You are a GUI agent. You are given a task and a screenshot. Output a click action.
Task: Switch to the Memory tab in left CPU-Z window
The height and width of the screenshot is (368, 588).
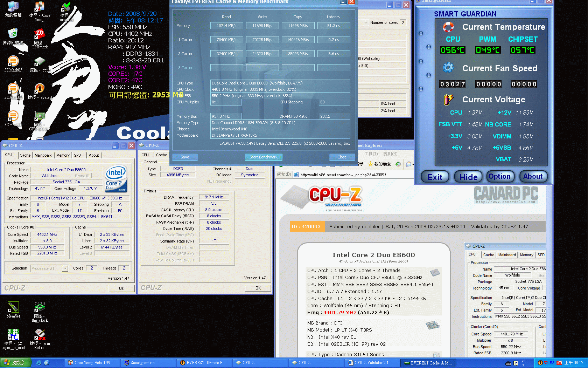[63, 155]
